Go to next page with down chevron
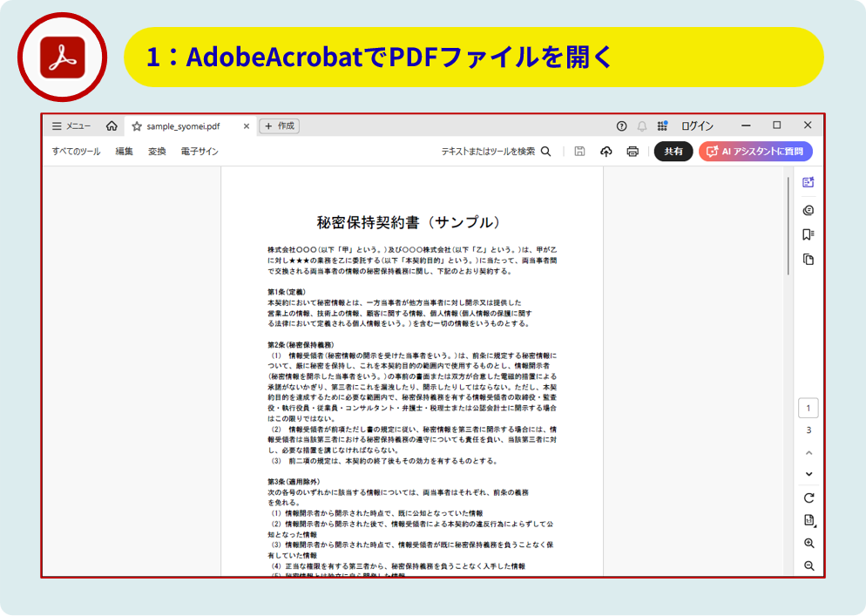The image size is (866, 616). 808,474
